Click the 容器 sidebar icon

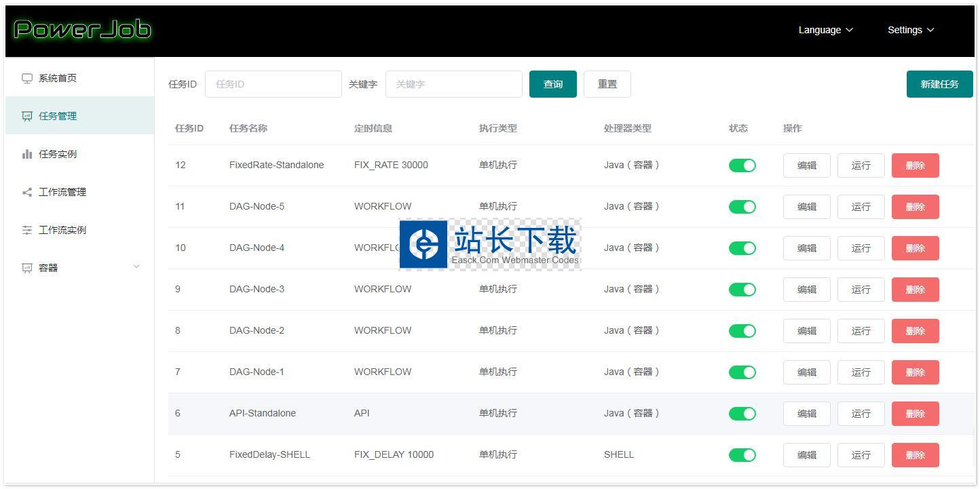tap(27, 268)
